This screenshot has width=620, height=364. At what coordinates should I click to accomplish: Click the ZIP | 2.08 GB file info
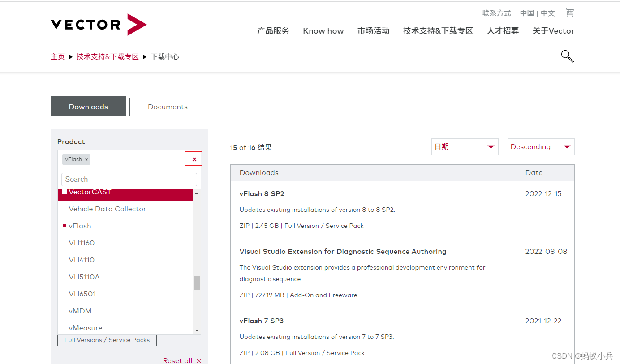[x=302, y=353]
